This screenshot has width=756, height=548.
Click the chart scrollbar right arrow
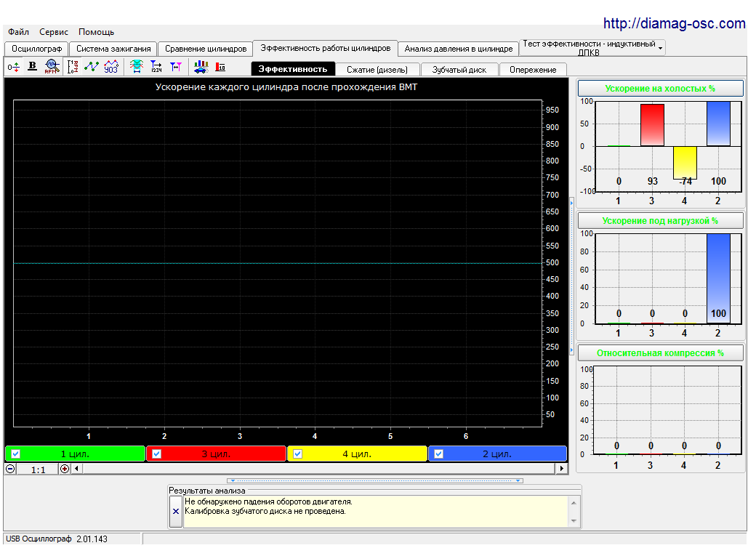[561, 469]
